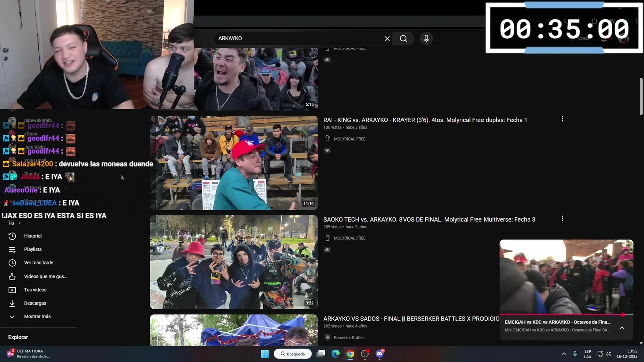Open ARKAYKO VS SADOS - FINAL video title
This screenshot has height=362, width=644.
pyautogui.click(x=411, y=319)
